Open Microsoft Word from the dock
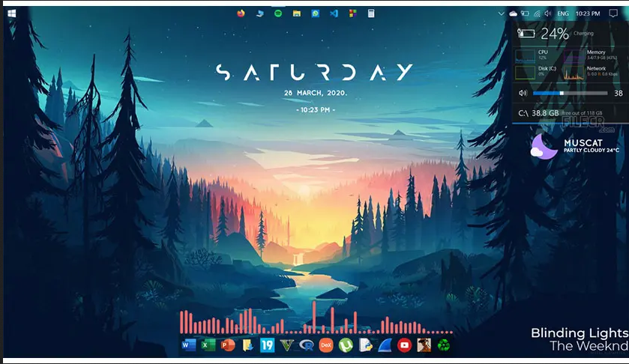 coord(188,345)
